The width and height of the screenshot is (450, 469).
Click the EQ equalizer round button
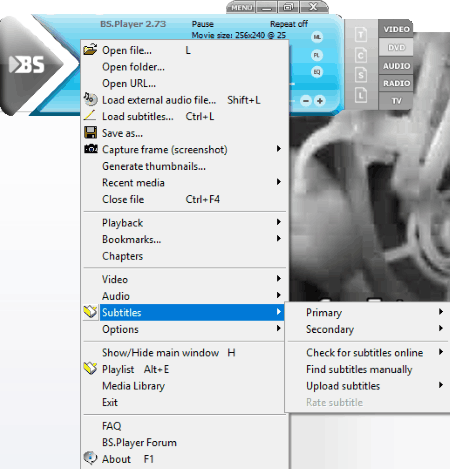[317, 72]
